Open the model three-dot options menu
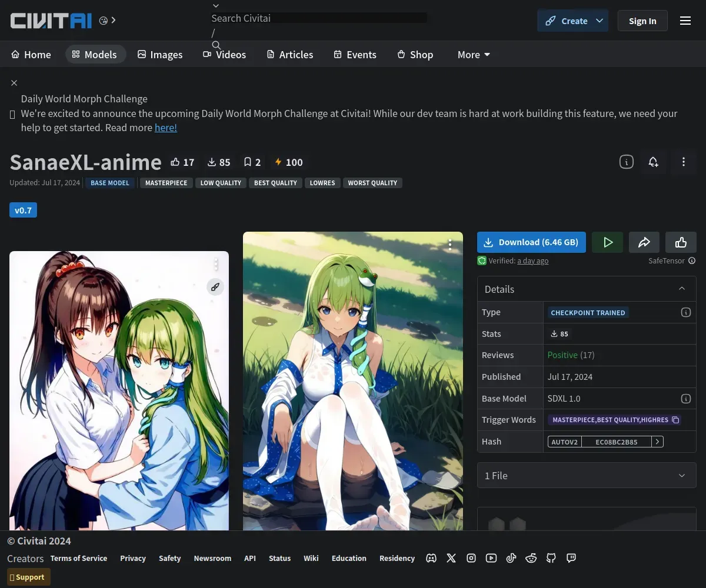 (683, 162)
